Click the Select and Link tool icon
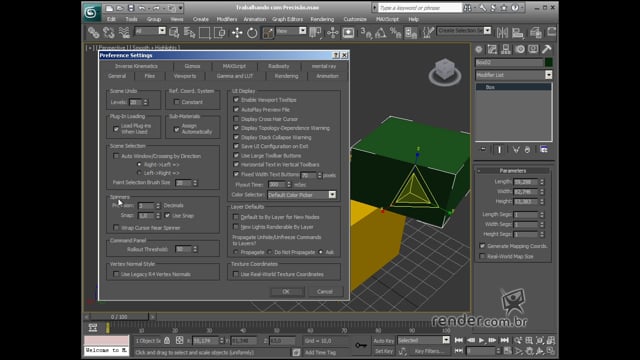The image size is (640, 360). pyautogui.click(x=93, y=33)
